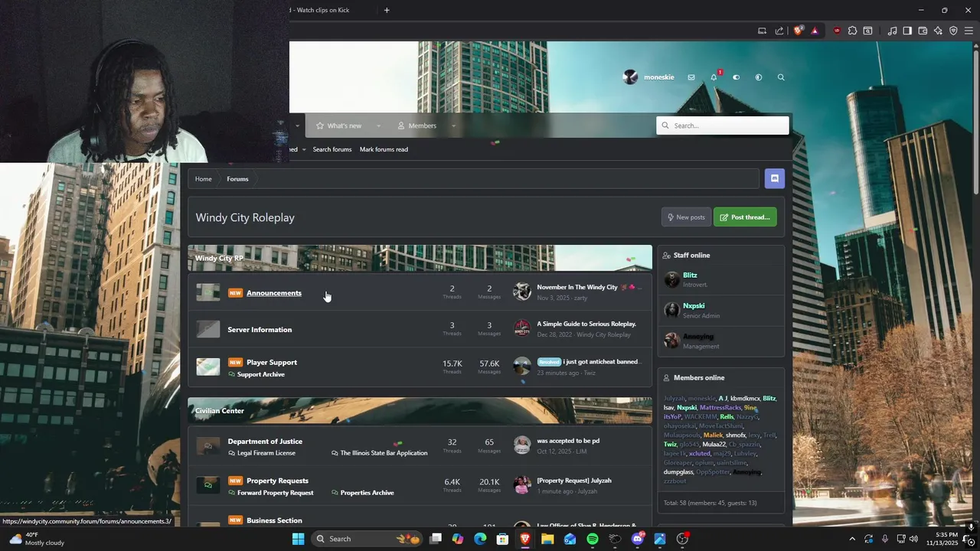This screenshot has width=980, height=551.
Task: Click the forum header search magnifier
Action: (781, 77)
